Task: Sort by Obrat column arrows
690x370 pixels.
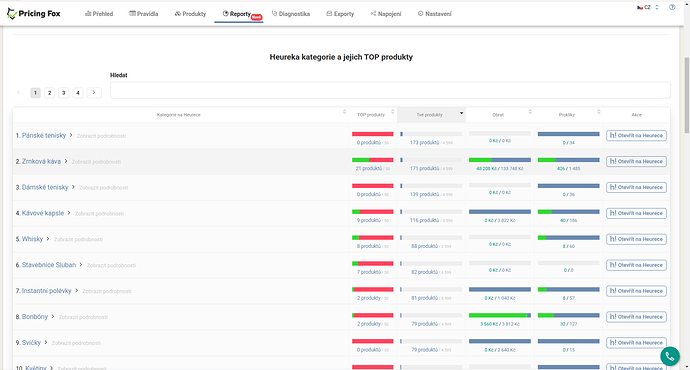Action: tap(530, 112)
